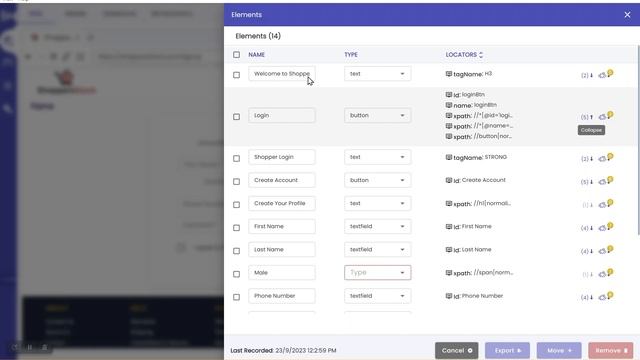The width and height of the screenshot is (640, 360).
Task: Open the type dropdown for Last Name
Action: (378, 249)
